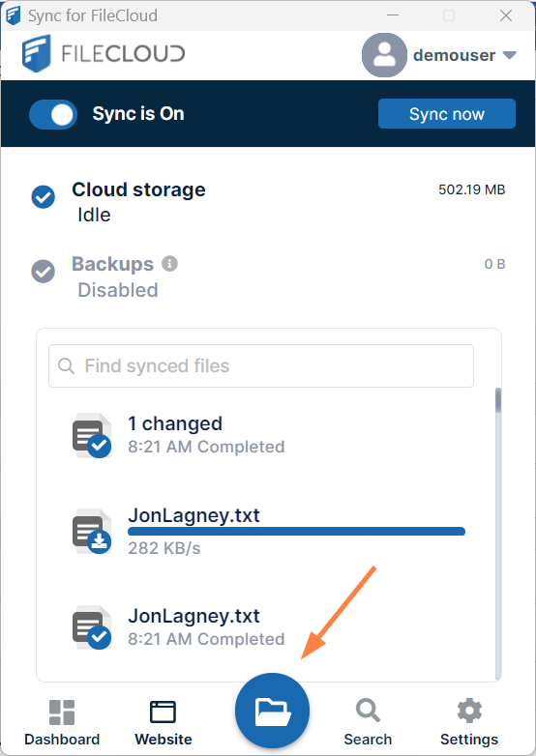This screenshot has height=756, width=536.
Task: Click the Find synced files search field
Action: 261,365
